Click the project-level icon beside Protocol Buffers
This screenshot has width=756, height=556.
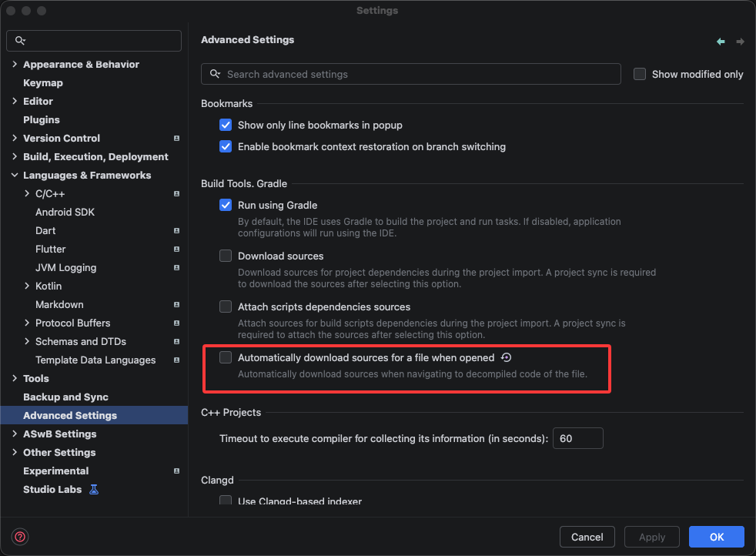pyautogui.click(x=176, y=323)
